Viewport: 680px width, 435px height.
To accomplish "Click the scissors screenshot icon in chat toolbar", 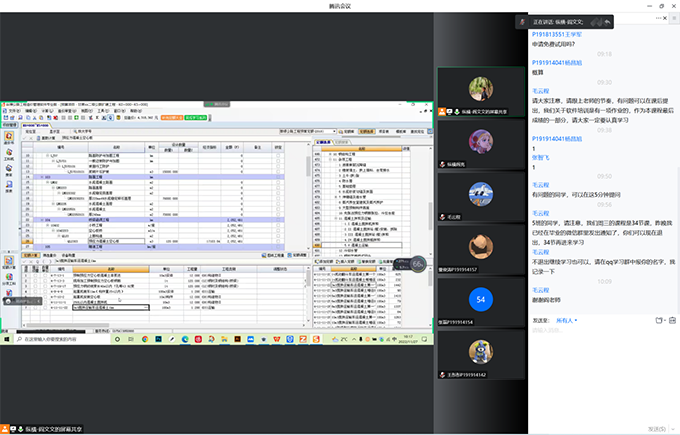I will point(657,319).
